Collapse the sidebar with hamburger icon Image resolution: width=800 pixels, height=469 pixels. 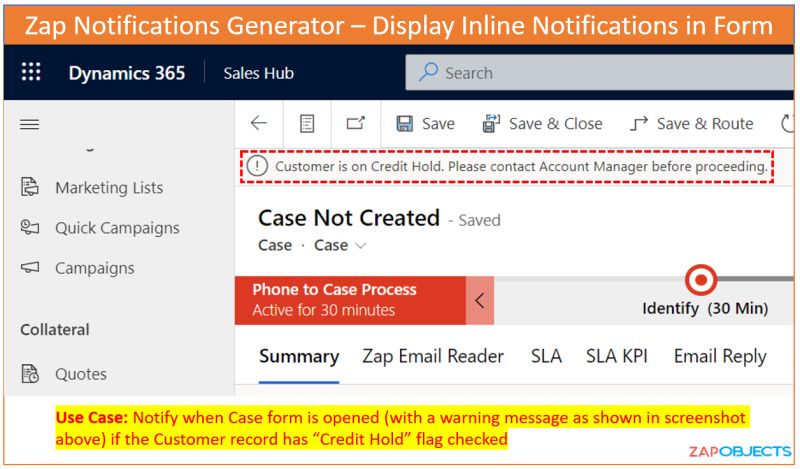pyautogui.click(x=30, y=124)
